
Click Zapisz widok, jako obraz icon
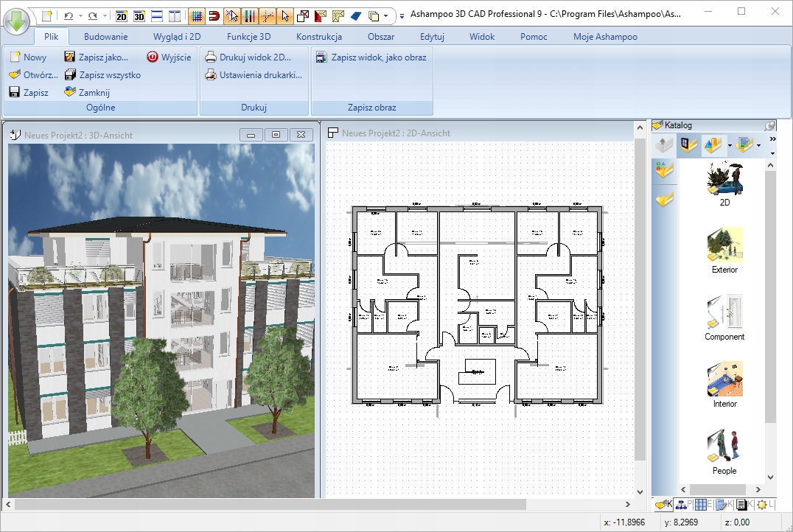click(x=321, y=57)
